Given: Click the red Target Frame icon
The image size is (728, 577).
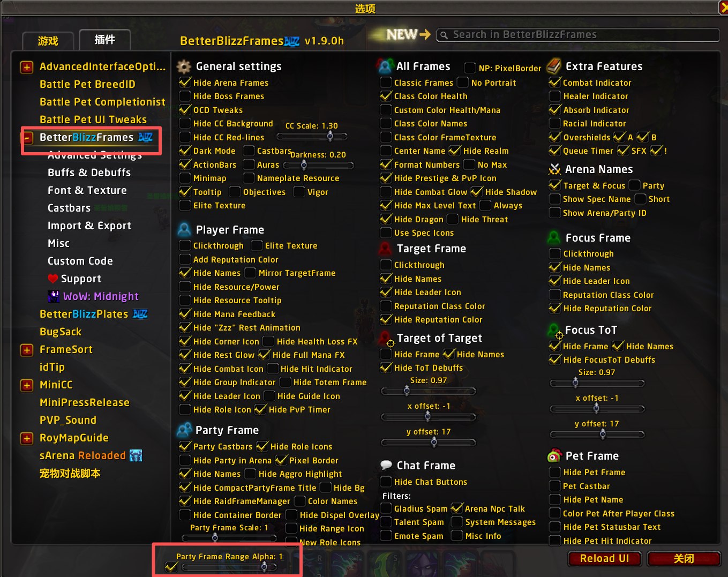Looking at the screenshot, I should pos(385,249).
